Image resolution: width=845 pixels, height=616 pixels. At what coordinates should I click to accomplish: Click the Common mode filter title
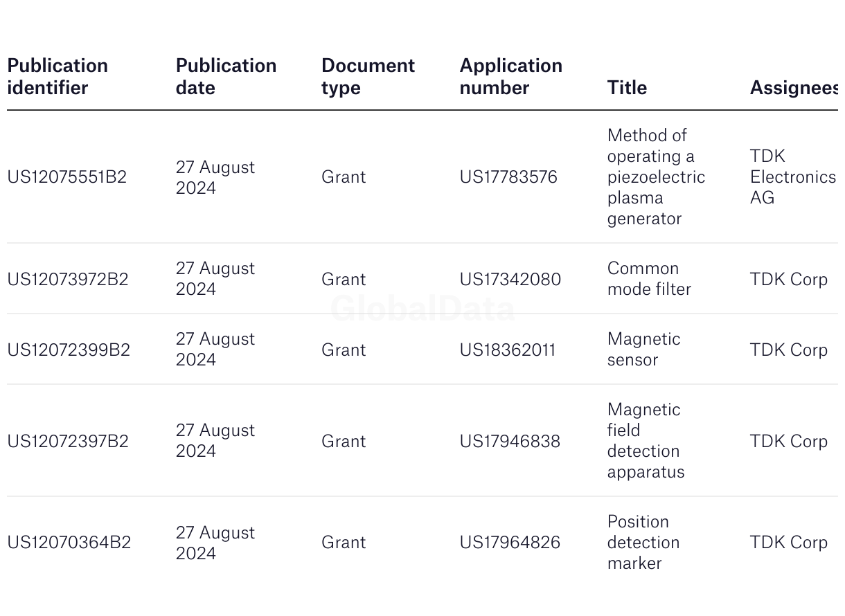[x=649, y=279]
